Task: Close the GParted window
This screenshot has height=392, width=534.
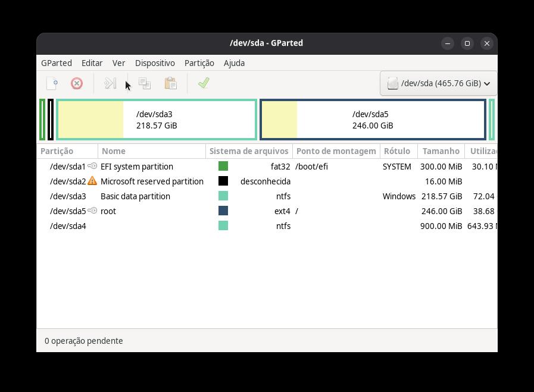Action: pos(487,43)
